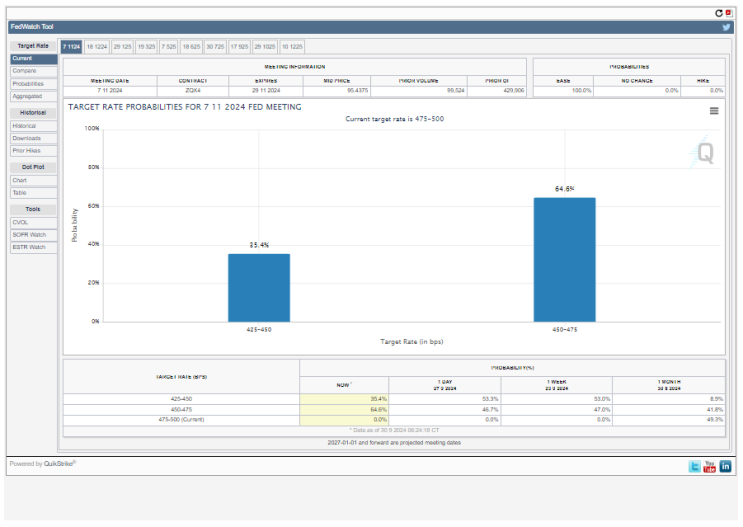
Task: Open the SOFR Watch tool
Action: coord(34,235)
